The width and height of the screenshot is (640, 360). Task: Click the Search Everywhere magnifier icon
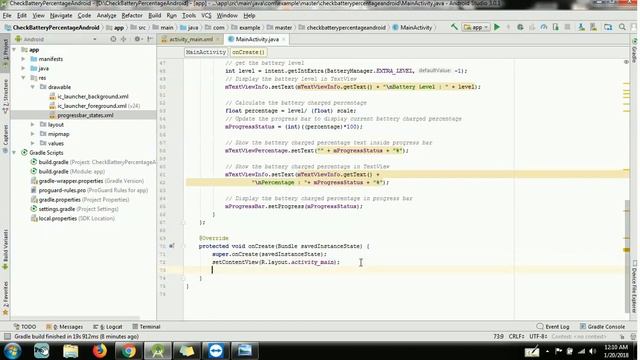pos(622,27)
